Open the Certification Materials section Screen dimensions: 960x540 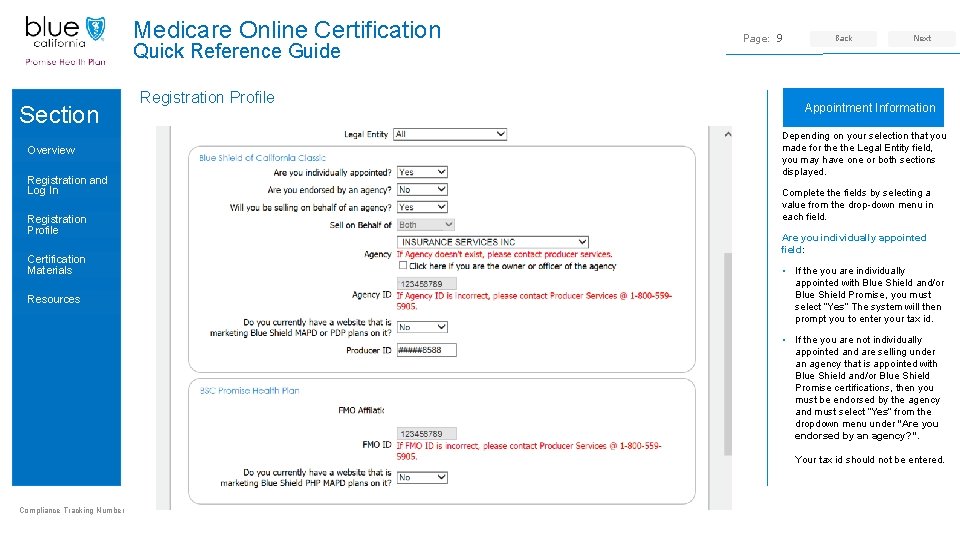(x=56, y=264)
